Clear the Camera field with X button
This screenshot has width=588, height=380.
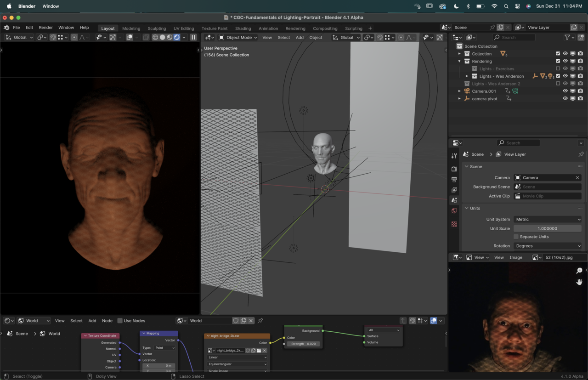[577, 177]
